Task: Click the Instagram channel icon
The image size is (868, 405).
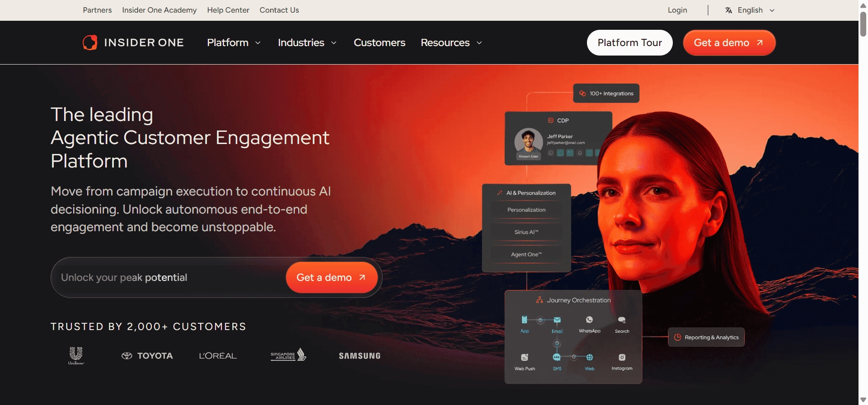Action: (x=622, y=357)
